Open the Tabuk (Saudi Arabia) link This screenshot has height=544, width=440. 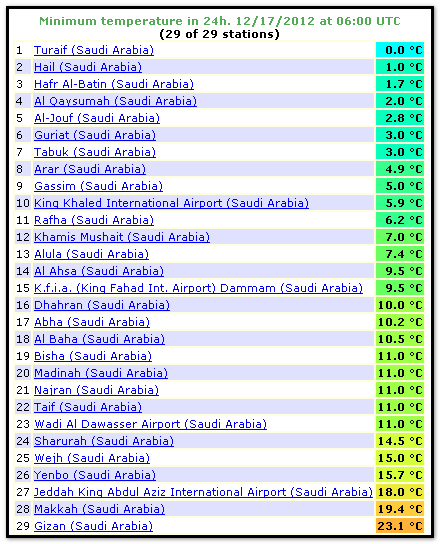[x=95, y=152]
